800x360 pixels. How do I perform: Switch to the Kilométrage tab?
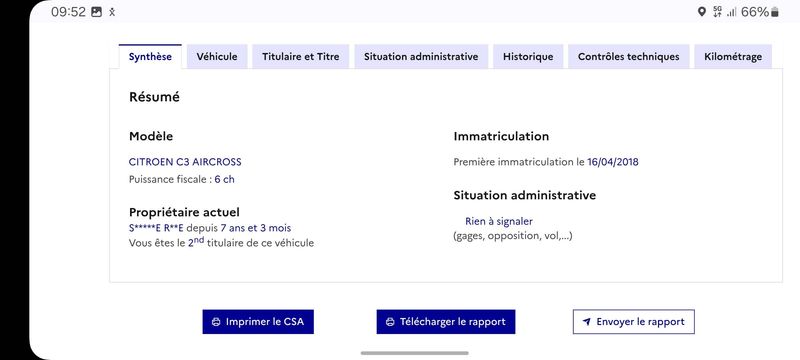733,57
